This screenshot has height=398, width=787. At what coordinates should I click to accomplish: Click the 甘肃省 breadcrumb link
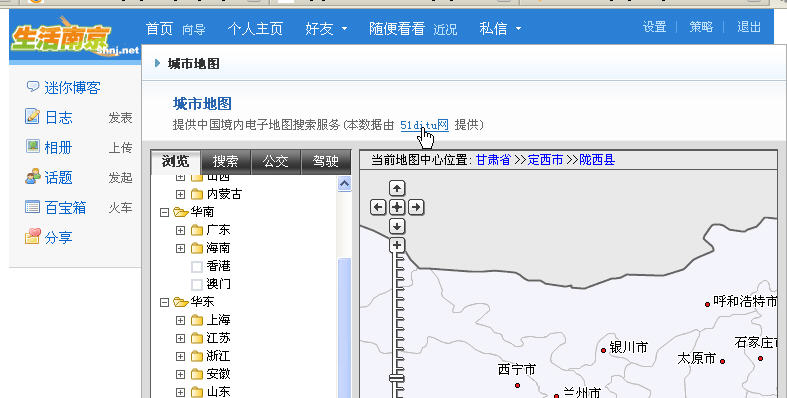tap(493, 160)
